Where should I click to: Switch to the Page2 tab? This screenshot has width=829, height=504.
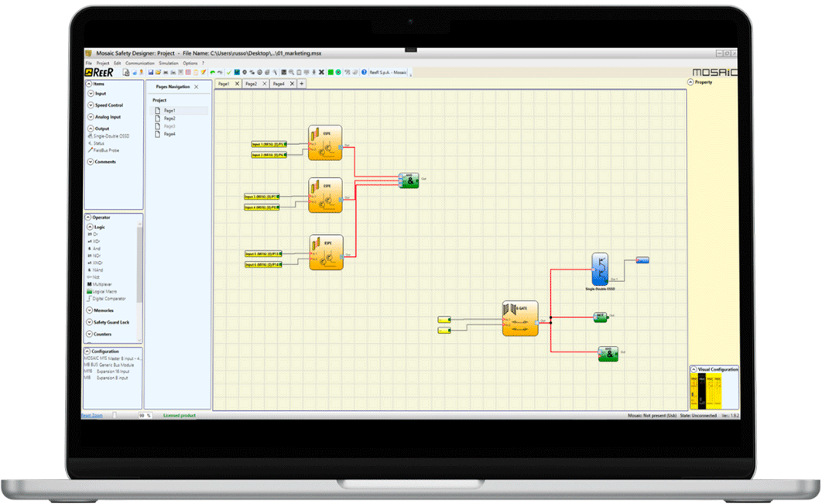pos(252,83)
